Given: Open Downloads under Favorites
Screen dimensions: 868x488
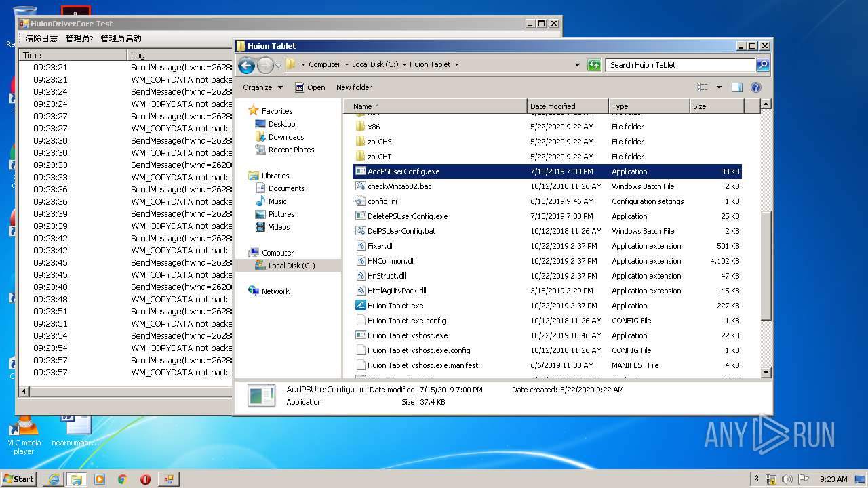Looking at the screenshot, I should [x=285, y=137].
